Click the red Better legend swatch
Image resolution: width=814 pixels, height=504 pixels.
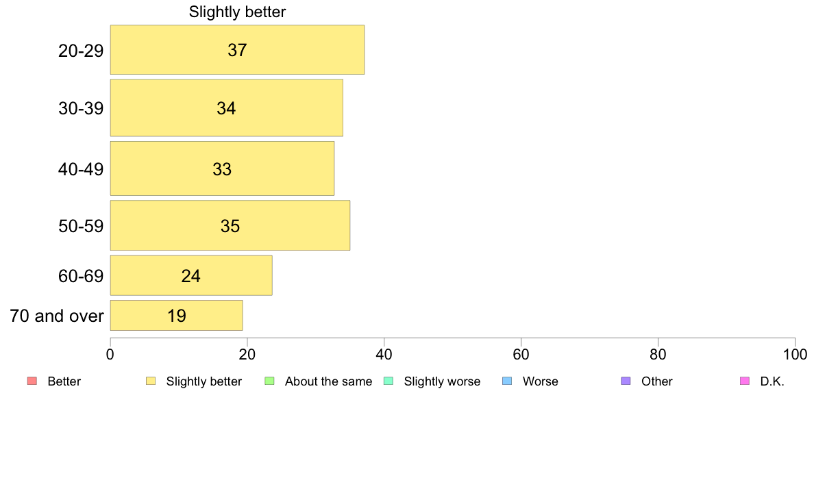pyautogui.click(x=32, y=381)
